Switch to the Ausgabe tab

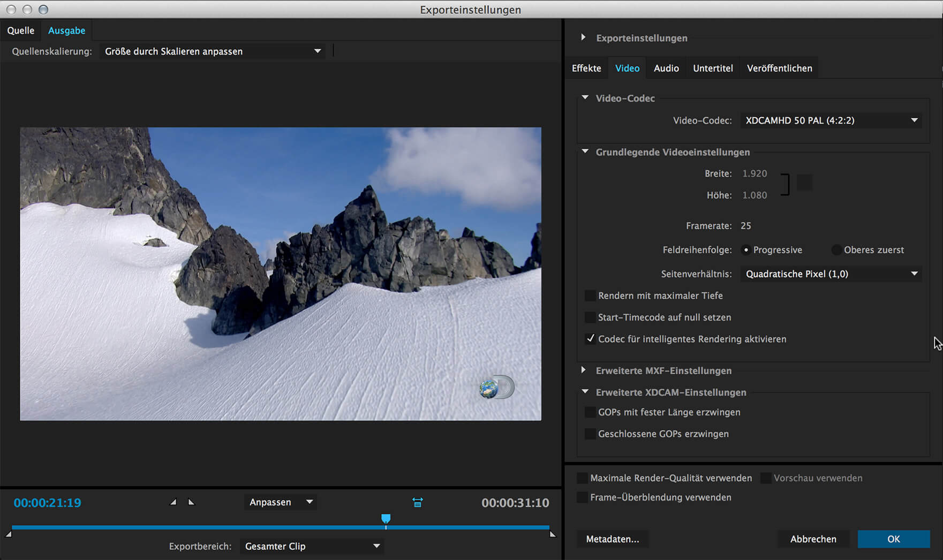pos(66,31)
